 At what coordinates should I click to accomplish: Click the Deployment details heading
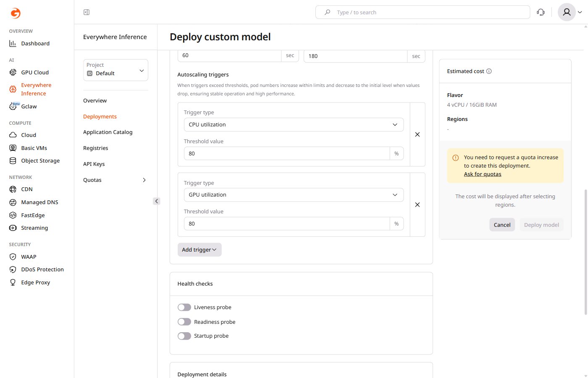(x=202, y=374)
